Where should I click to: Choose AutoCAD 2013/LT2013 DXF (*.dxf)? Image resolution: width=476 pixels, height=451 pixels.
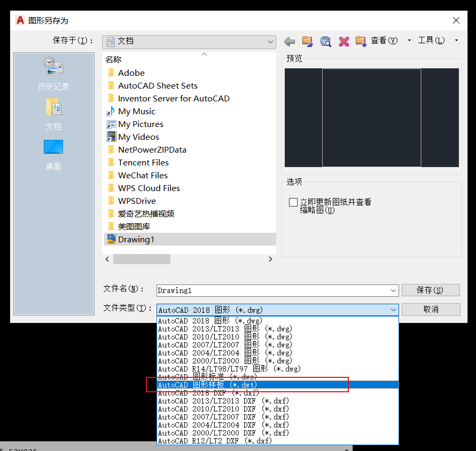click(277, 401)
